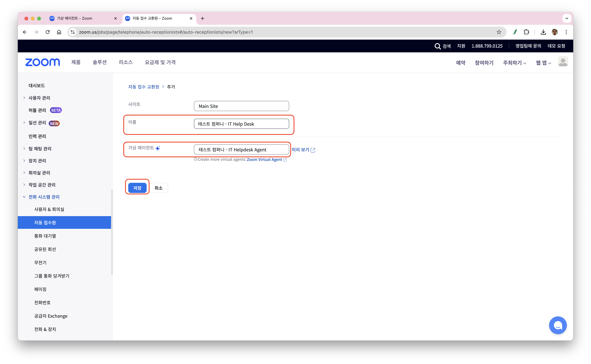The width and height of the screenshot is (591, 364).
Task: Click the search magnifier 검색
Action: [442, 46]
